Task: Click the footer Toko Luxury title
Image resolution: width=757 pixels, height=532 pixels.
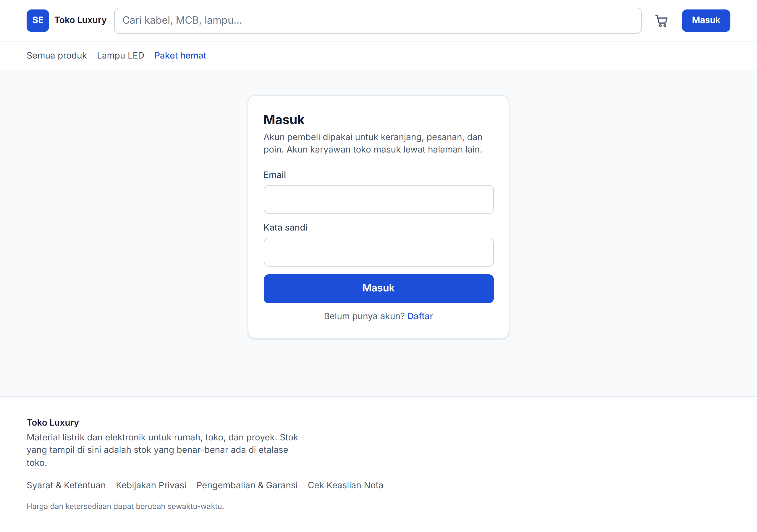Action: click(x=53, y=422)
